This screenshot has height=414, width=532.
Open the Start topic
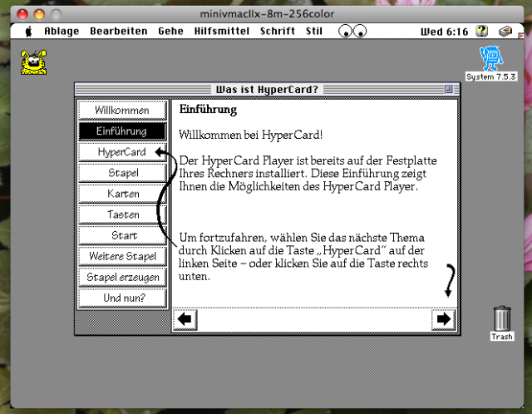[122, 235]
